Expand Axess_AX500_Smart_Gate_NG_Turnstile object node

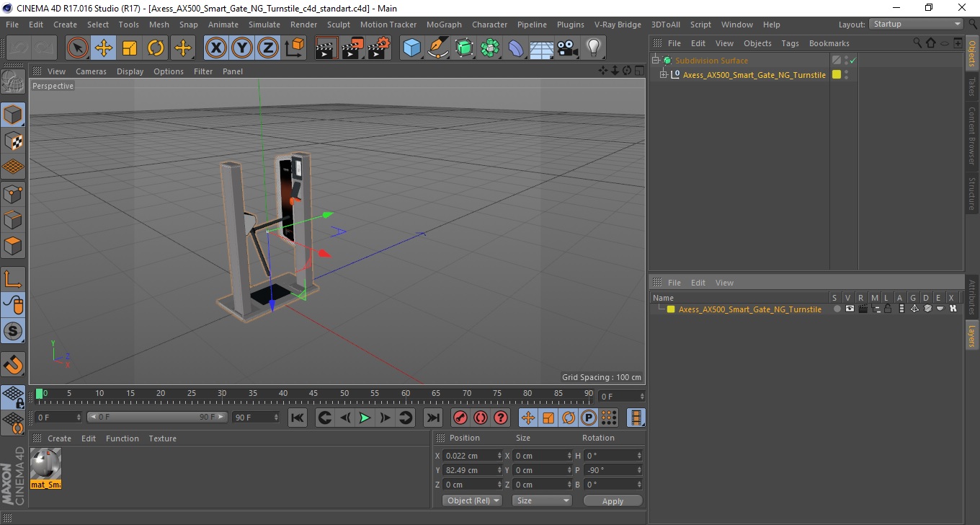[x=664, y=74]
